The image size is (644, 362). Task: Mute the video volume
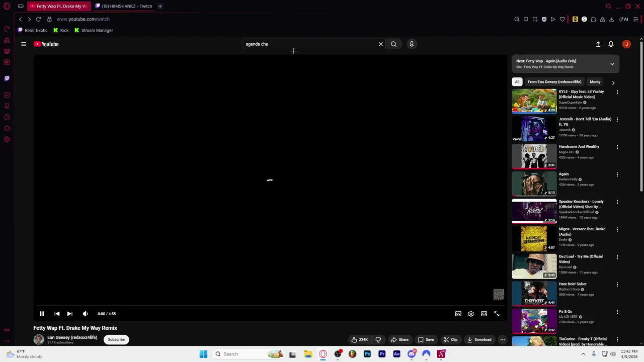click(x=86, y=314)
